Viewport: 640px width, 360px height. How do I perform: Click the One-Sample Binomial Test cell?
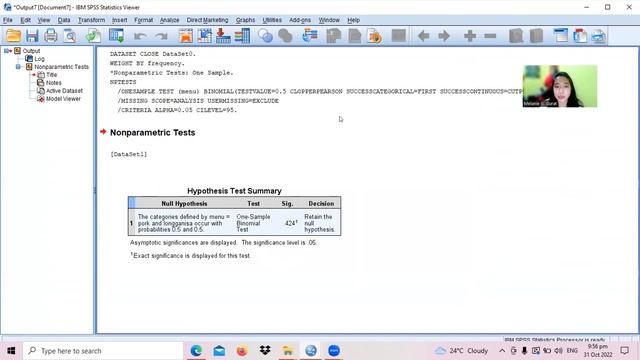point(253,223)
